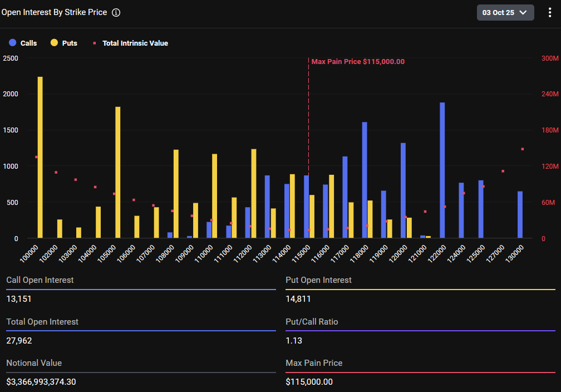Click the Put/Call Ratio value 1.13
Image resolution: width=561 pixels, height=392 pixels.
coord(293,340)
